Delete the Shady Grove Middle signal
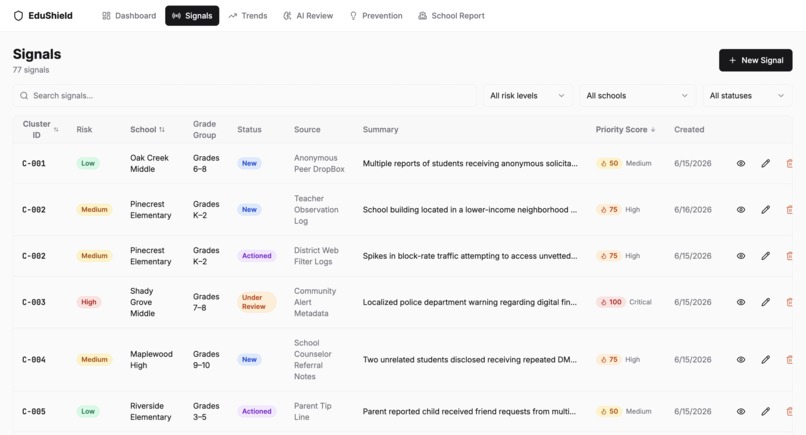 point(789,302)
